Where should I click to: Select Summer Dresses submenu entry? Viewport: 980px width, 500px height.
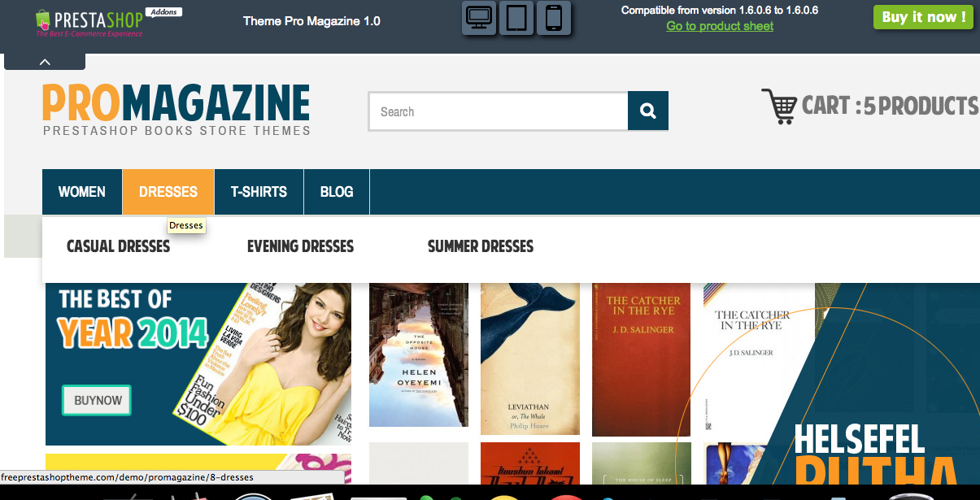pos(481,246)
